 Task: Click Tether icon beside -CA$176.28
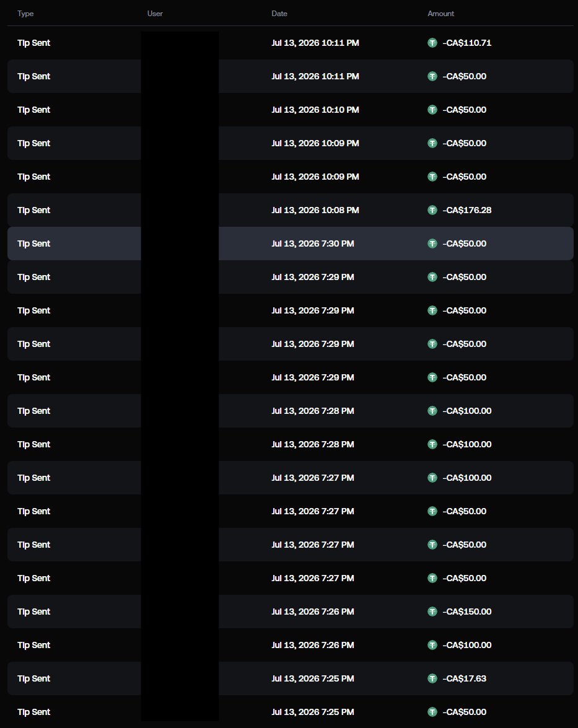pyautogui.click(x=432, y=210)
